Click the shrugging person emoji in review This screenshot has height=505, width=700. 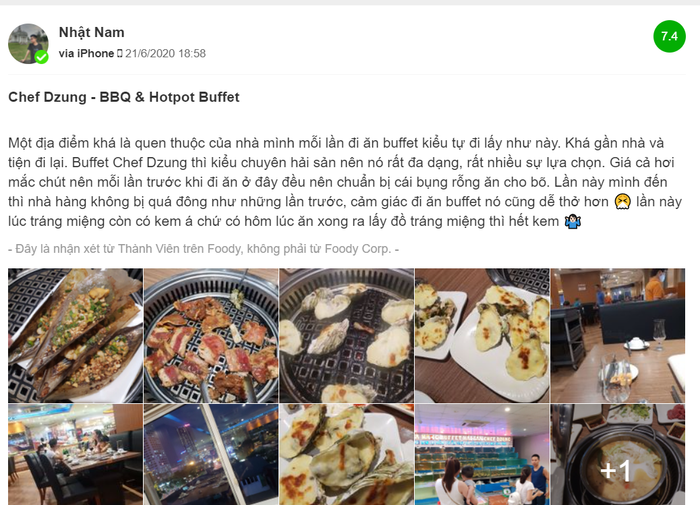coord(572,221)
